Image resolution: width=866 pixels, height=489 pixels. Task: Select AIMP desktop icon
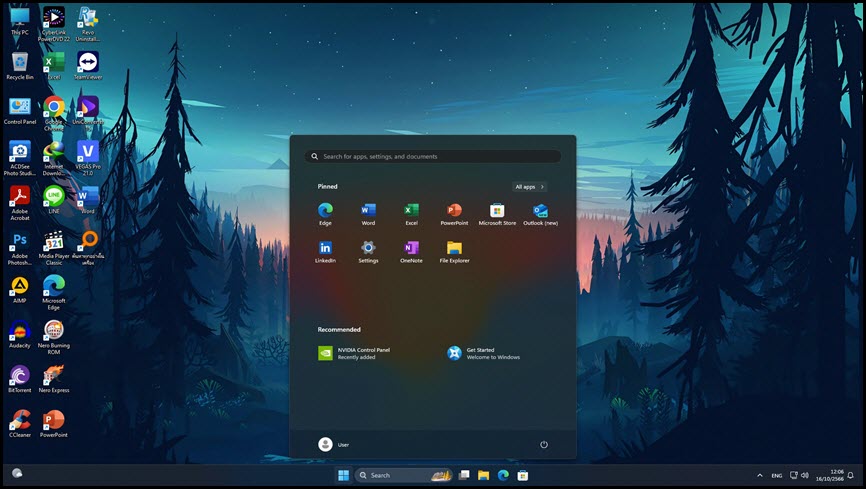(20, 290)
